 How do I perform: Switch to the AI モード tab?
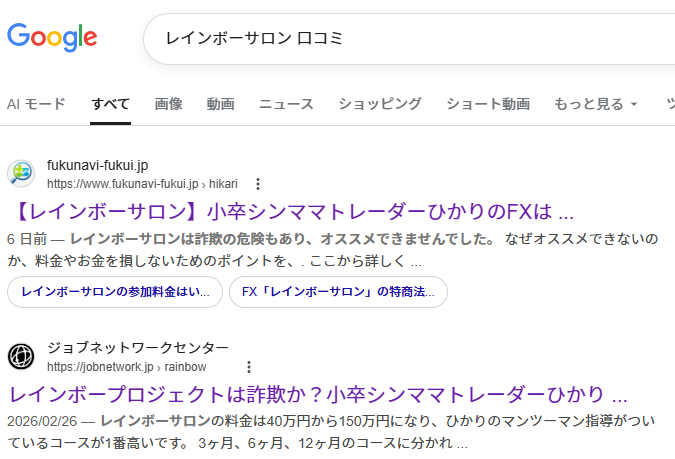36,104
